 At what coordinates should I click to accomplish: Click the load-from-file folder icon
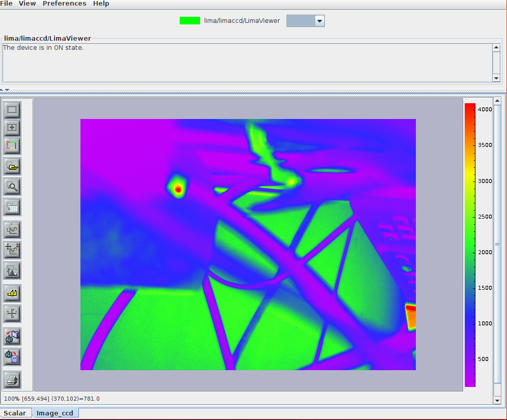pos(12,166)
